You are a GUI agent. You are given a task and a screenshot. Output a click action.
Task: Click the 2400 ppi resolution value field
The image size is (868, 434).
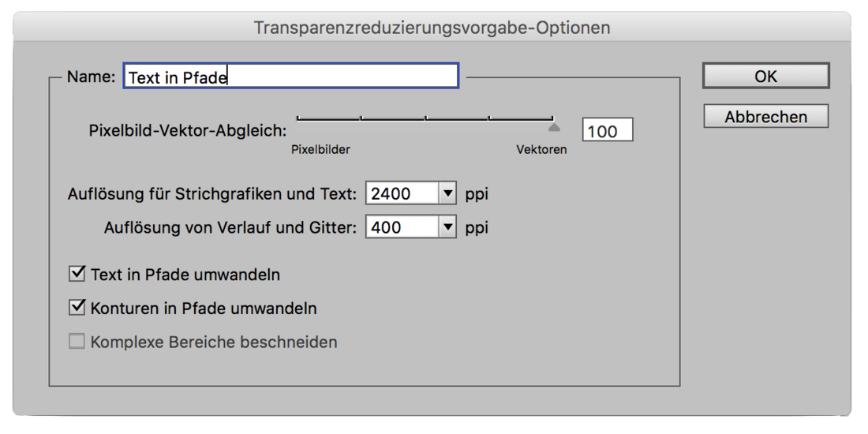point(402,193)
